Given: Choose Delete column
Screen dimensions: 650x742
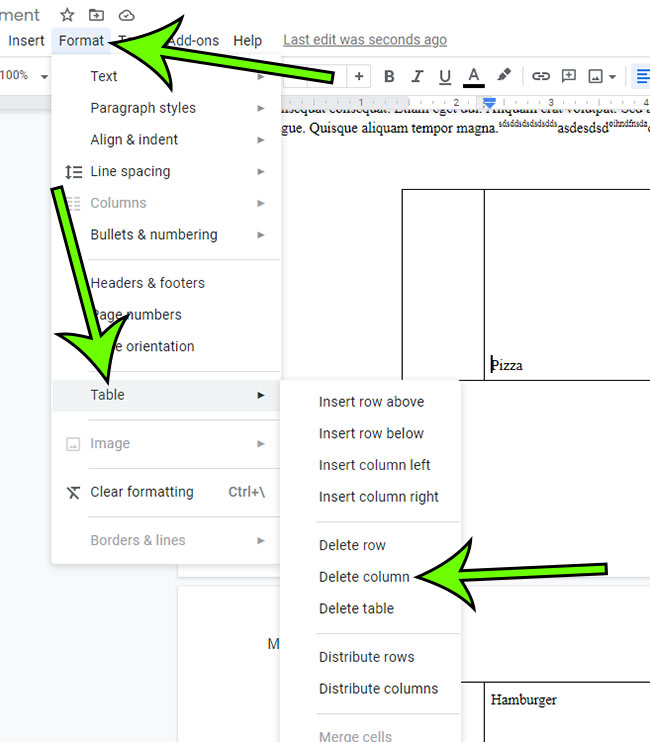Looking at the screenshot, I should (370, 577).
